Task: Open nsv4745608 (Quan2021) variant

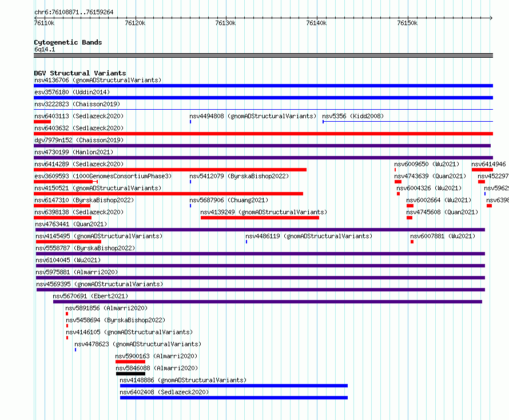Action: click(442, 212)
